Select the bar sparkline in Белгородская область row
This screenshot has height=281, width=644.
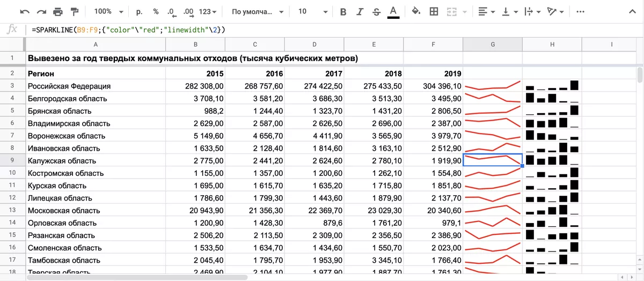552,98
